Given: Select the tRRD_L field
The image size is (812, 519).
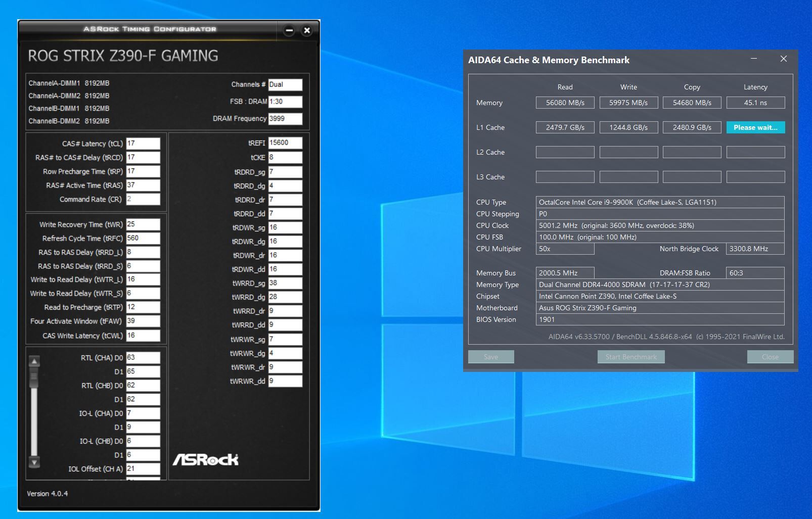Looking at the screenshot, I should (x=143, y=252).
